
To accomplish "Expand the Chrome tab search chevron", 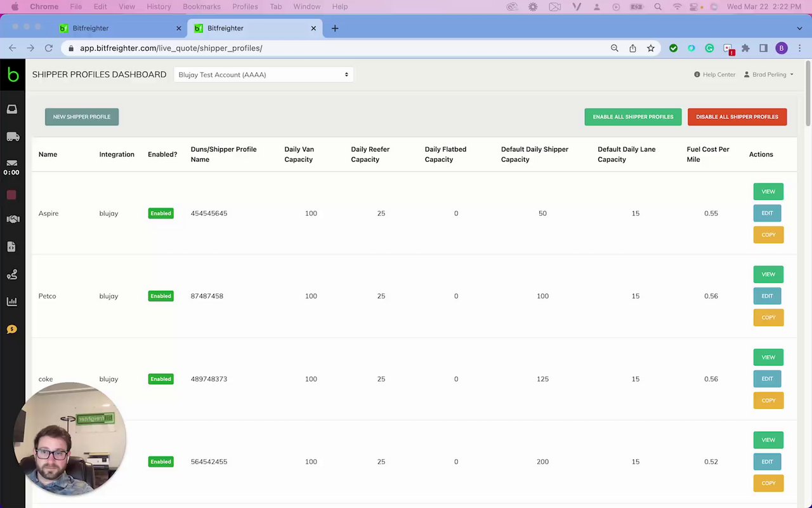I will tap(799, 29).
